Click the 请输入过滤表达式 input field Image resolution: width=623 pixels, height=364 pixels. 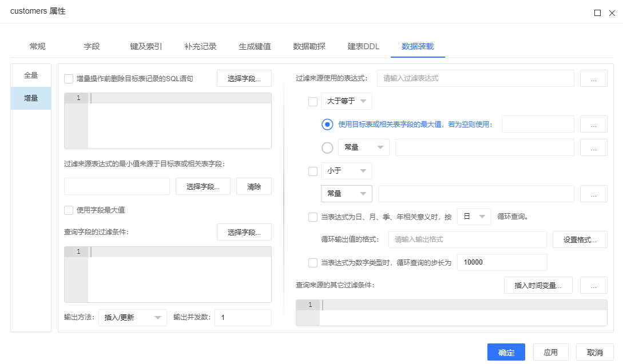point(475,78)
